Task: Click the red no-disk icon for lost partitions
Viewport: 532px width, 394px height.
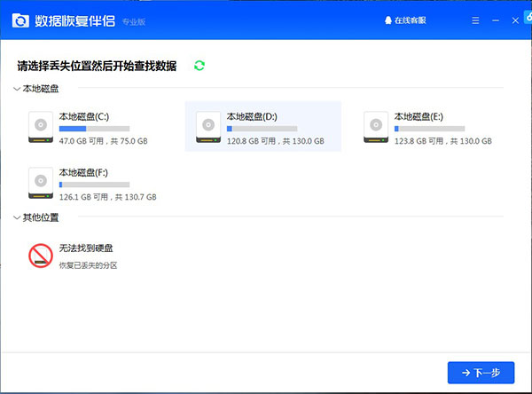Action: (x=41, y=256)
